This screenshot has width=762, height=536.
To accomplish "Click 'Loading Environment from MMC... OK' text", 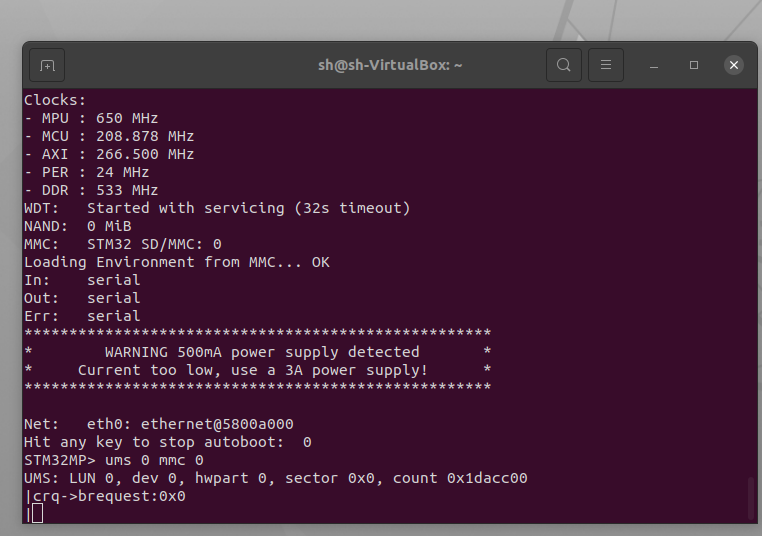I will pos(177,262).
